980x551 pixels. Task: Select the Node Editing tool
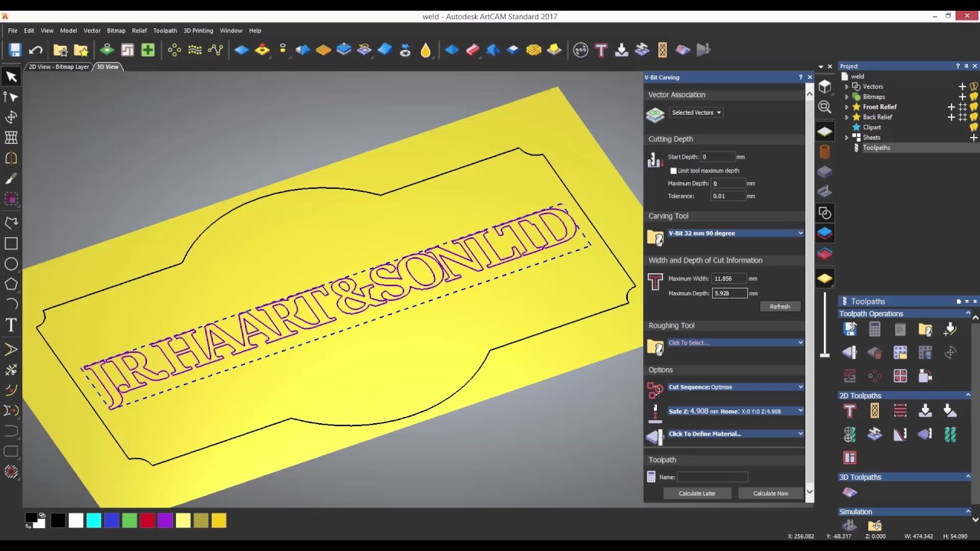pos(11,97)
